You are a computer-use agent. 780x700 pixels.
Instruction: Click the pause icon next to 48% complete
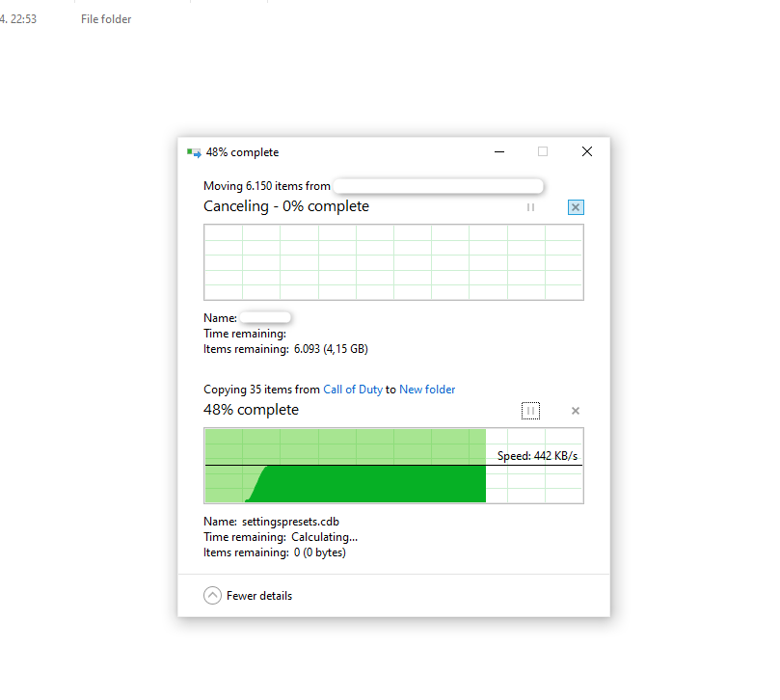tap(530, 410)
